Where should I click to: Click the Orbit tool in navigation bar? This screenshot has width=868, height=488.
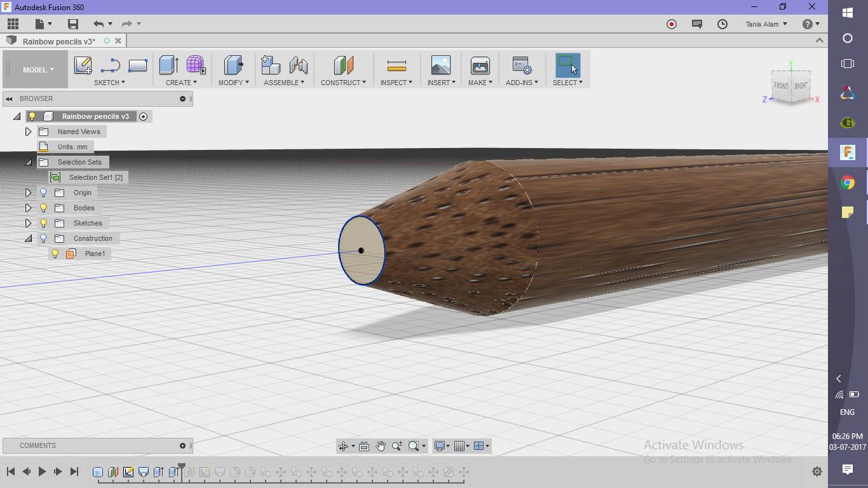point(343,446)
